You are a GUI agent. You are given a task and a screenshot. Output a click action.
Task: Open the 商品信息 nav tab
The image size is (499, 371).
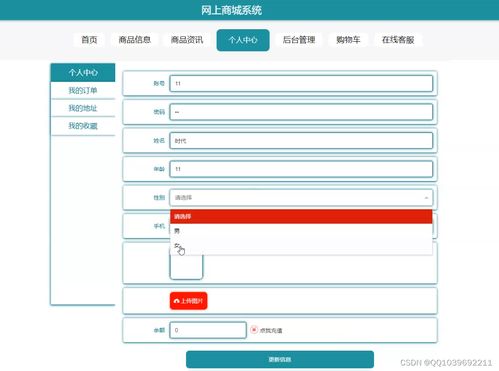click(x=135, y=40)
